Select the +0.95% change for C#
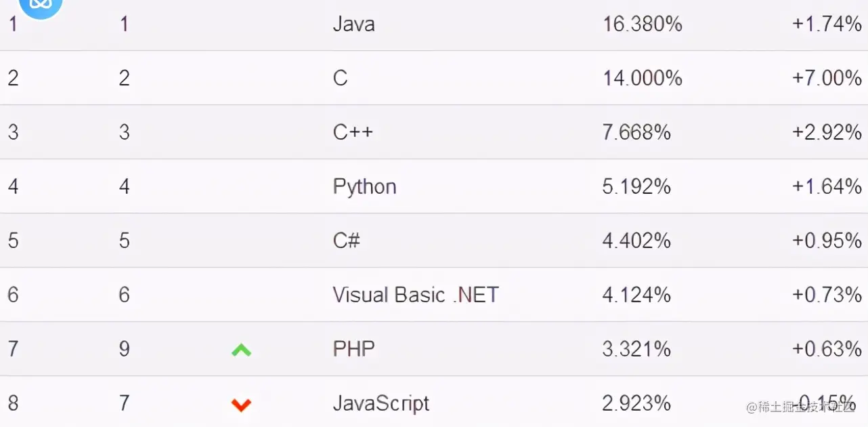Image resolution: width=868 pixels, height=427 pixels. pyautogui.click(x=827, y=241)
